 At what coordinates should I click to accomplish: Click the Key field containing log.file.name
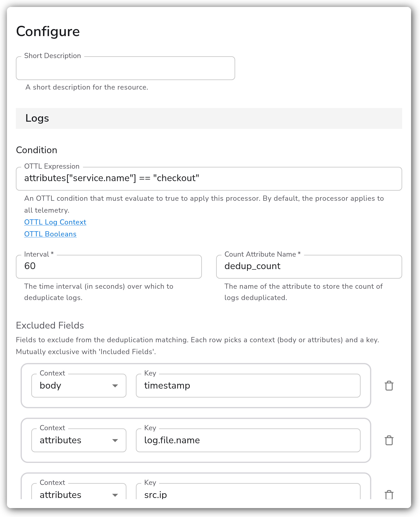tap(248, 440)
